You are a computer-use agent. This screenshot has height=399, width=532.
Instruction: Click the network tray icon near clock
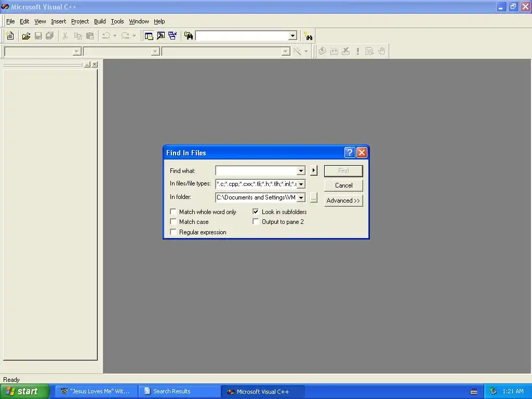(494, 391)
